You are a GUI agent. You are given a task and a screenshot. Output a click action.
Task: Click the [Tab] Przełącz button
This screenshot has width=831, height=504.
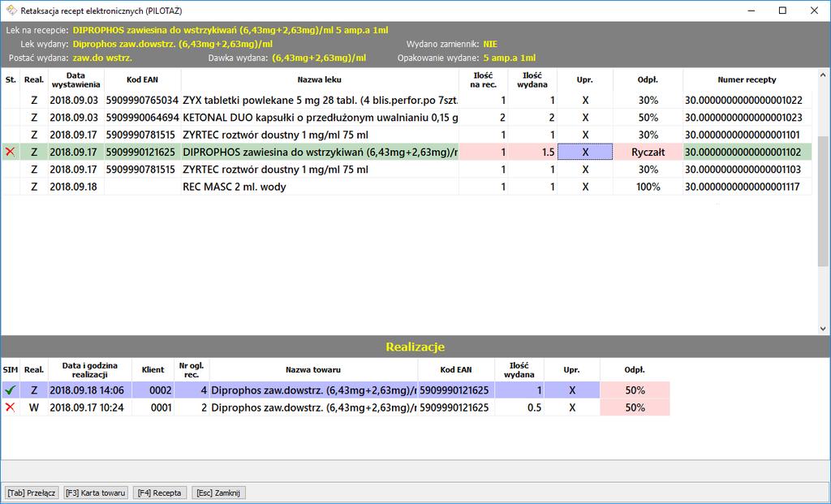click(x=32, y=493)
